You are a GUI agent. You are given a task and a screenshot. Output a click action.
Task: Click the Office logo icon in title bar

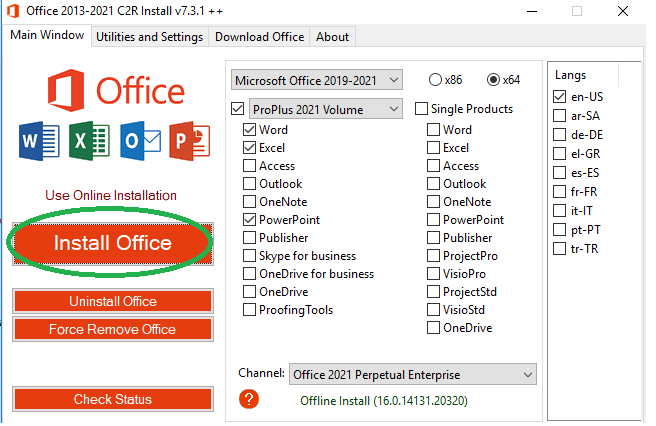pos(13,11)
